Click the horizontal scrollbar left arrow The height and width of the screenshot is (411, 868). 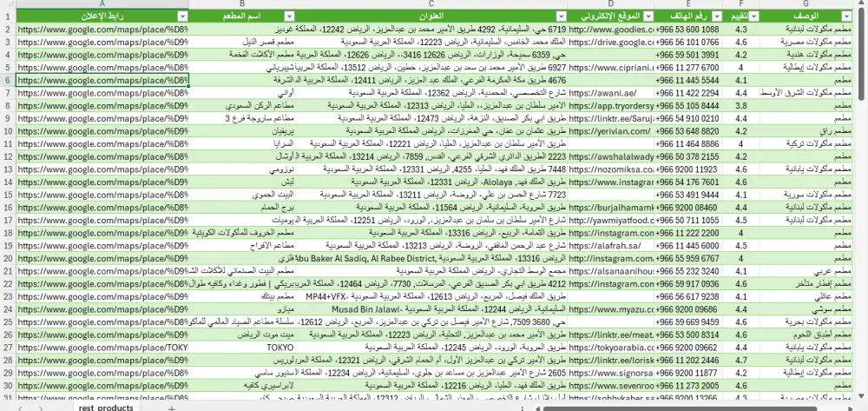coord(537,408)
